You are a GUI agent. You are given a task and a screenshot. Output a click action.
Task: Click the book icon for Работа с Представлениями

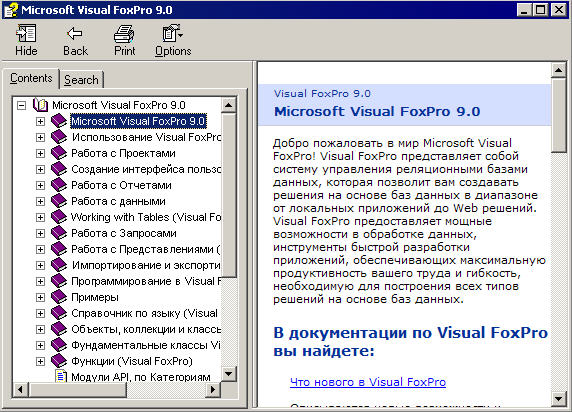[59, 249]
